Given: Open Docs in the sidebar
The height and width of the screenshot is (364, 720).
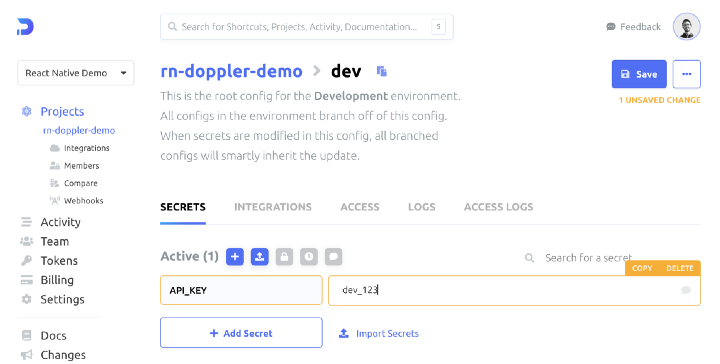Looking at the screenshot, I should click(x=53, y=336).
